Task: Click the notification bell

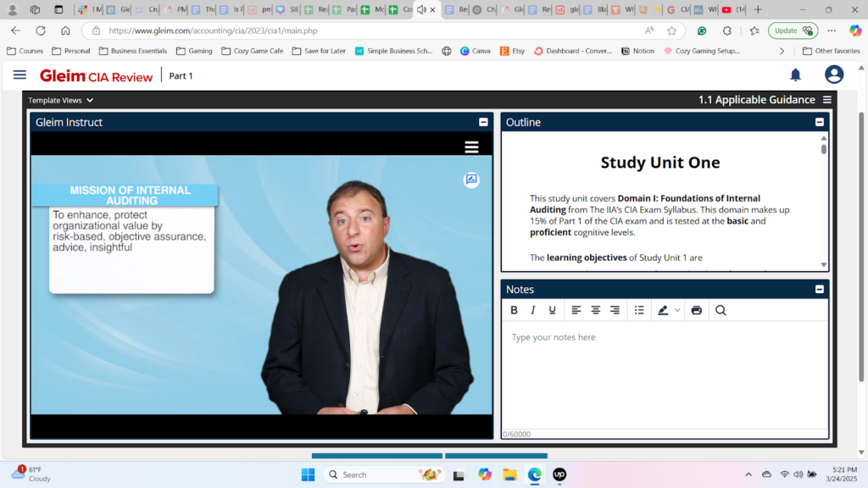Action: click(x=795, y=75)
